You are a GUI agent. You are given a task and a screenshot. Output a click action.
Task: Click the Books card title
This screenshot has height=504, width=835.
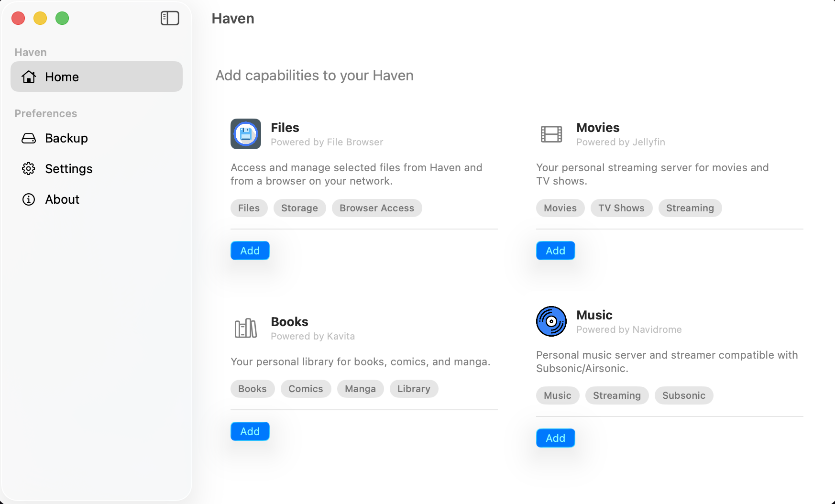coord(289,322)
